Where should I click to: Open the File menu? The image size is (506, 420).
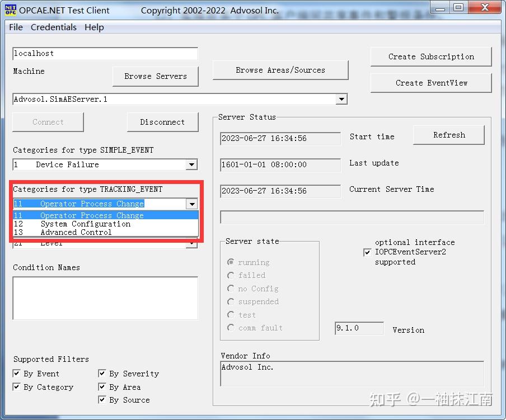click(15, 27)
